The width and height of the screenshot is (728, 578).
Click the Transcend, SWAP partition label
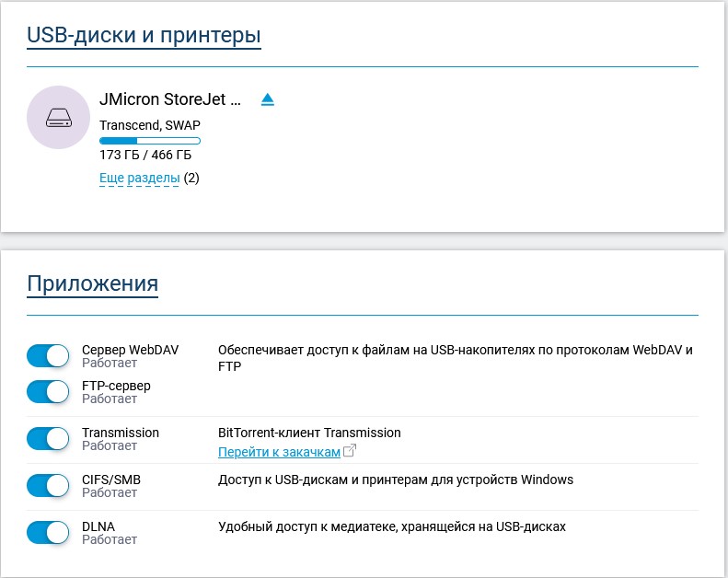150,125
